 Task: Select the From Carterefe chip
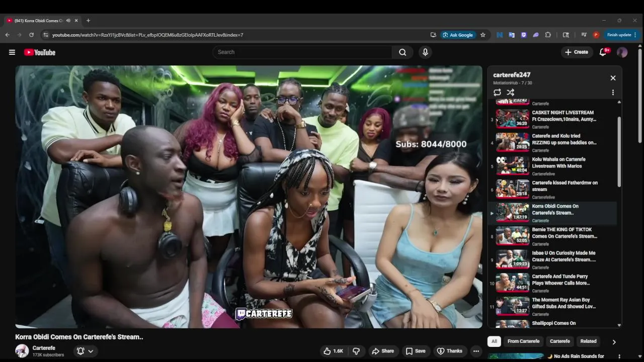[523, 341]
